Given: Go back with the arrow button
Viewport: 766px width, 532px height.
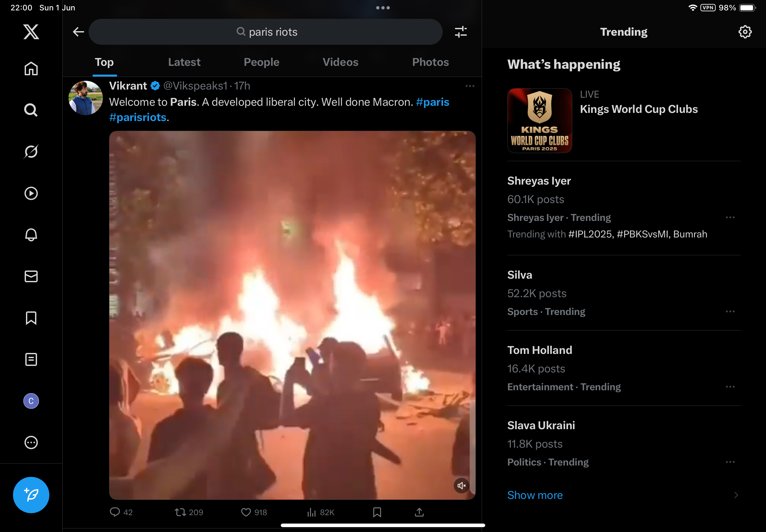Looking at the screenshot, I should (x=78, y=32).
